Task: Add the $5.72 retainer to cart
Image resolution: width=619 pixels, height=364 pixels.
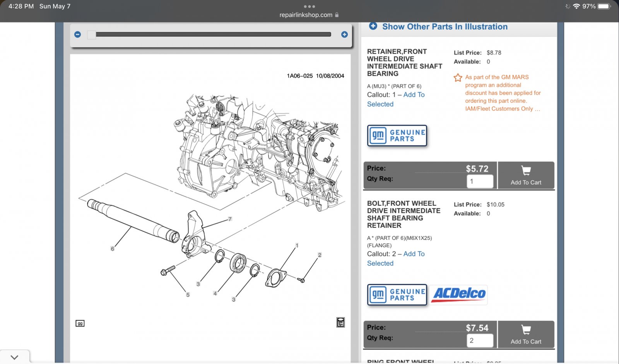Action: (526, 175)
